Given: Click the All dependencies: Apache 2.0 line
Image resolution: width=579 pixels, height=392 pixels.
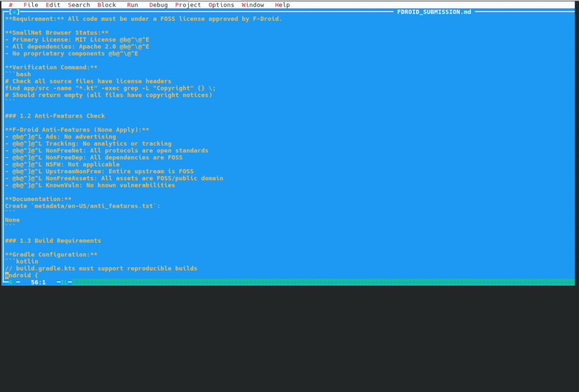Looking at the screenshot, I should point(77,46).
